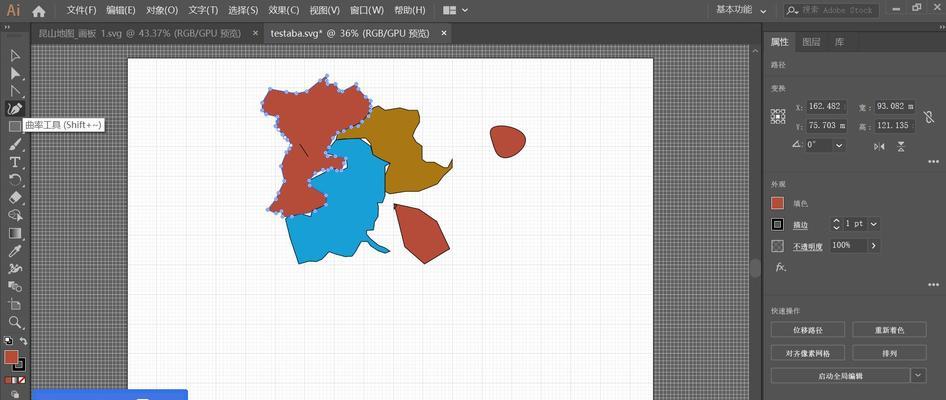
Task: Switch to the 图层 panel tab
Action: coord(811,42)
